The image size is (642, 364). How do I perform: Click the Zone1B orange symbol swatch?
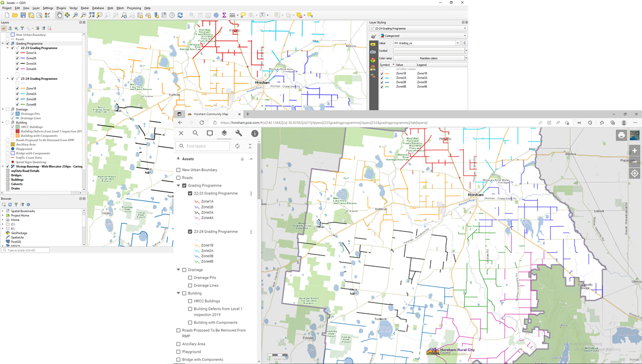[386, 73]
